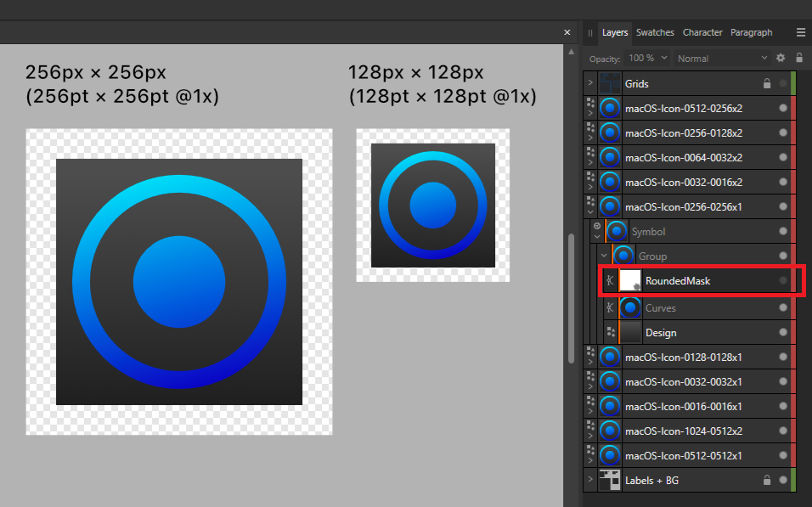Switch to the Character tab
Image resolution: width=812 pixels, height=507 pixels.
coord(702,32)
